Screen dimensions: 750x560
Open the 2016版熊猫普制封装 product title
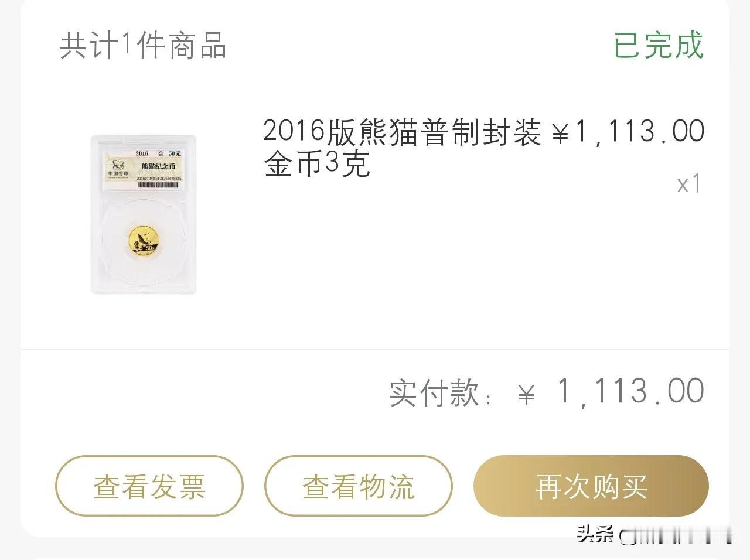pyautogui.click(x=402, y=132)
